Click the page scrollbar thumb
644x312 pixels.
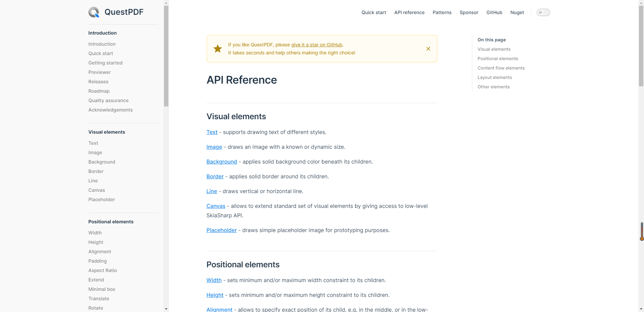[641, 46]
